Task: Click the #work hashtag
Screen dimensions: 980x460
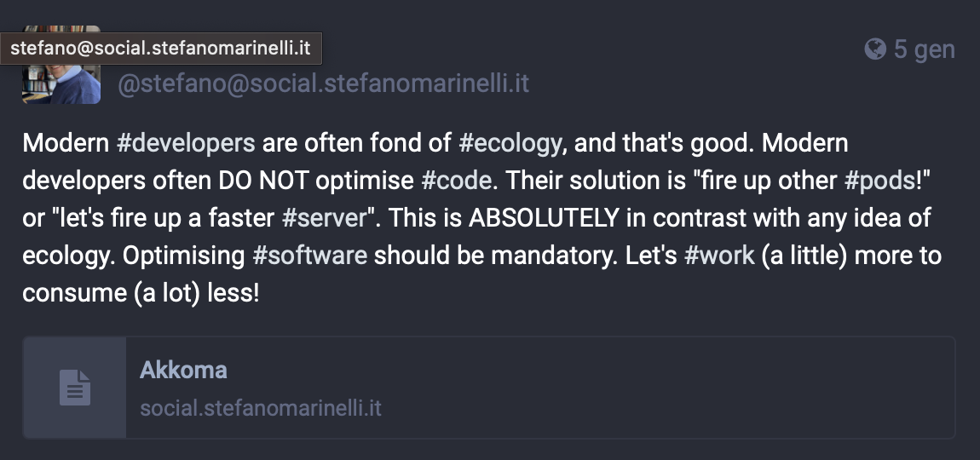Action: tap(719, 256)
